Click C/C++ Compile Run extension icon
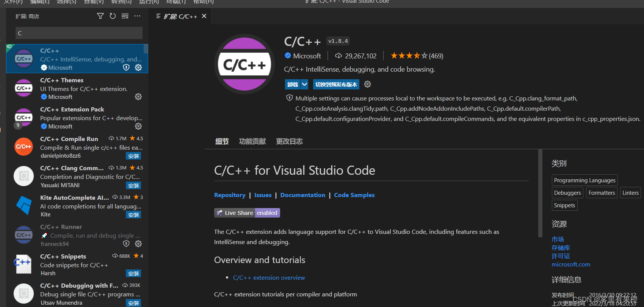Image resolution: width=644 pixels, height=307 pixels. coord(24,147)
